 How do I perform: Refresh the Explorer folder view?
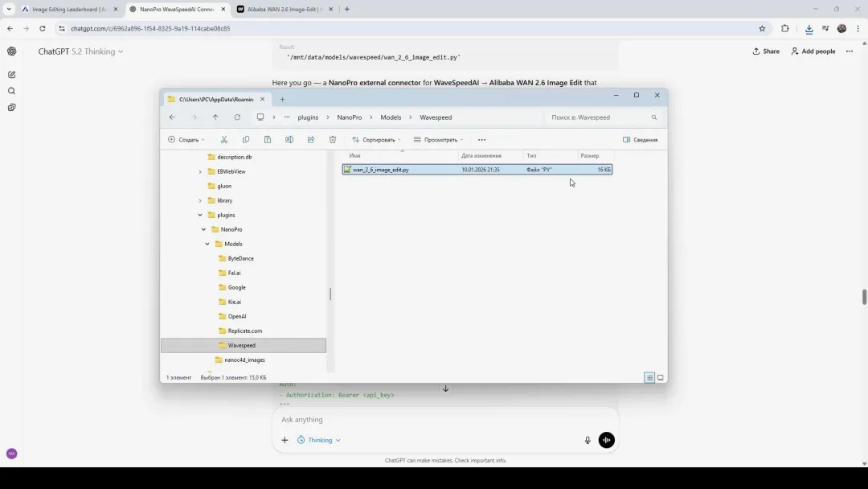click(x=237, y=117)
